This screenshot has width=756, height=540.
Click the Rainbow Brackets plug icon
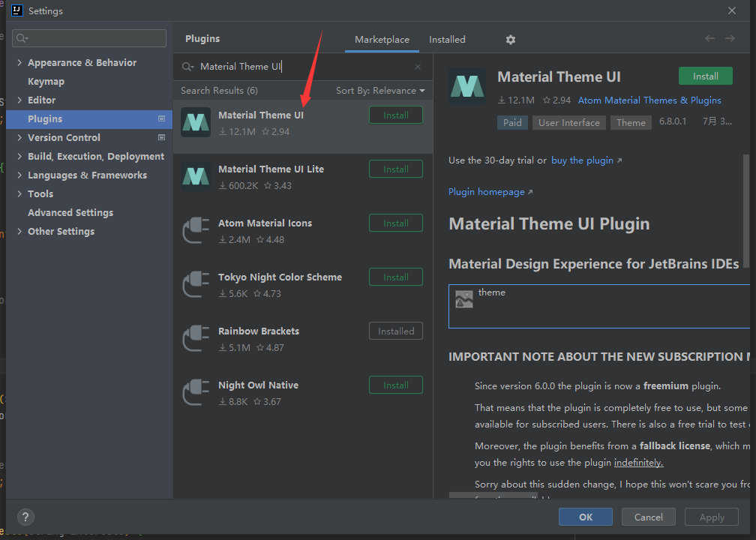point(196,338)
